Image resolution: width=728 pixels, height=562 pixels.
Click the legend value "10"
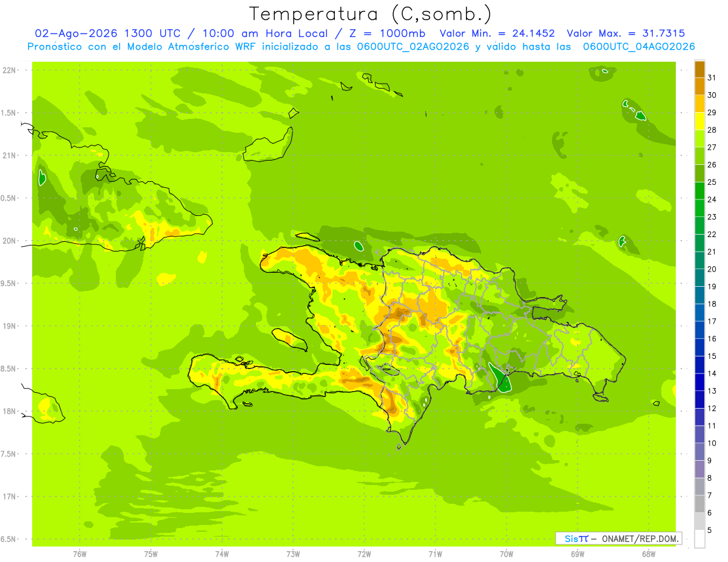[711, 443]
